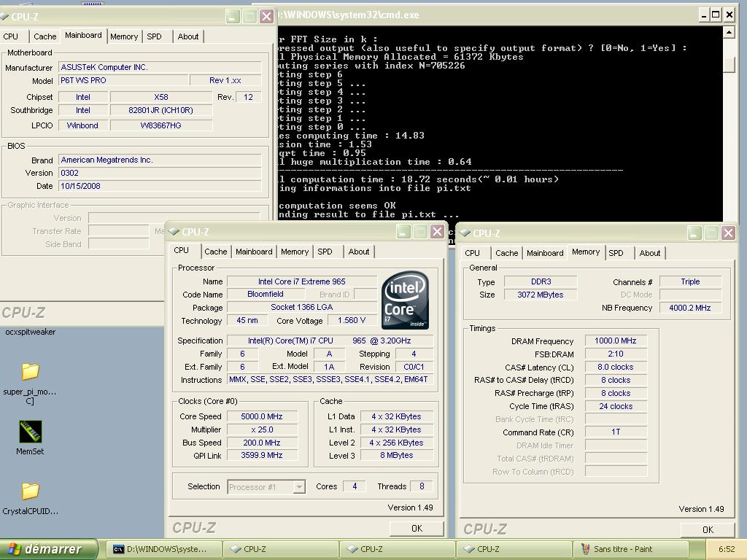The height and width of the screenshot is (560, 747).
Task: Click the Triple channels value
Action: pyautogui.click(x=690, y=281)
